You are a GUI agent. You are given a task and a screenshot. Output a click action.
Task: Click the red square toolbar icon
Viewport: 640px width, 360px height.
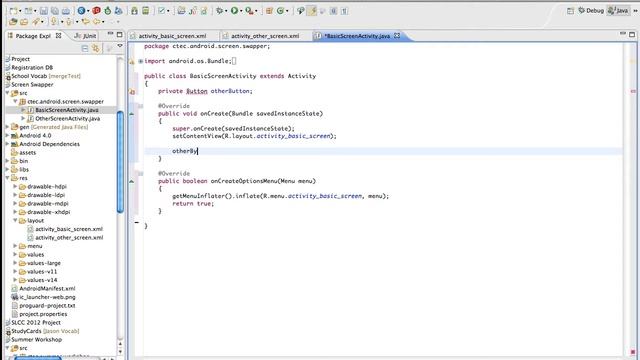(96, 11)
